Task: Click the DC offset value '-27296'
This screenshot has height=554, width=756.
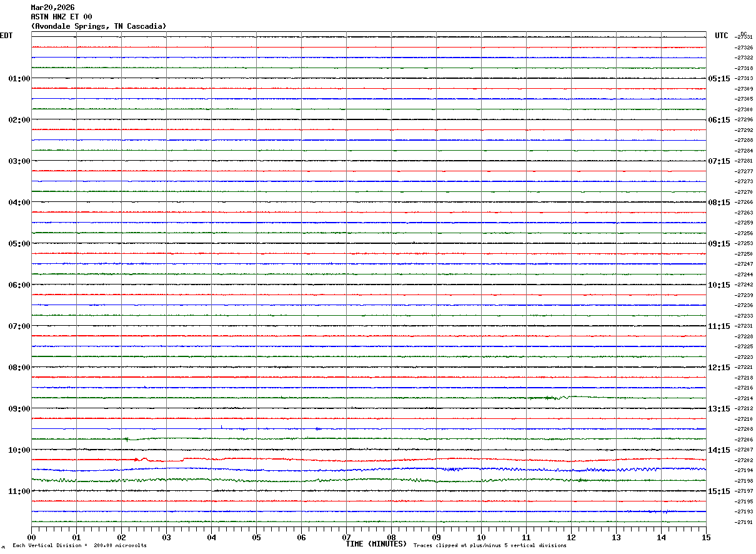Action: click(x=744, y=120)
